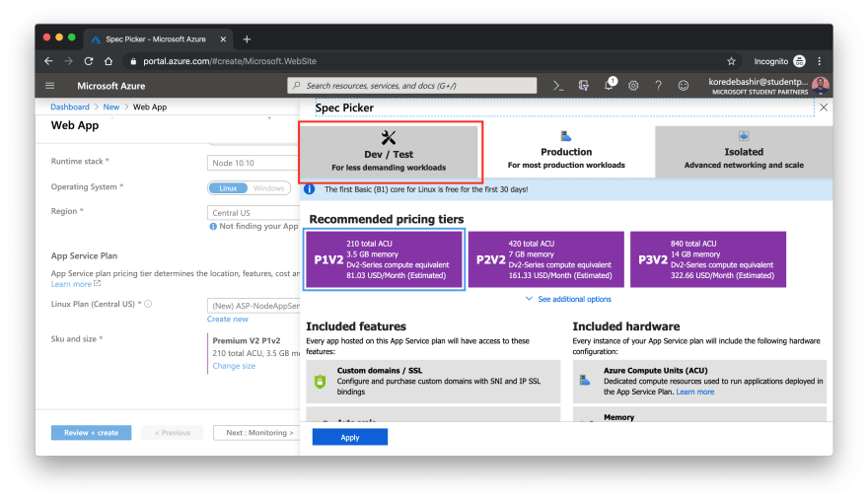Close the Spec Picker browser tab
The height and width of the screenshot is (502, 868).
point(223,39)
